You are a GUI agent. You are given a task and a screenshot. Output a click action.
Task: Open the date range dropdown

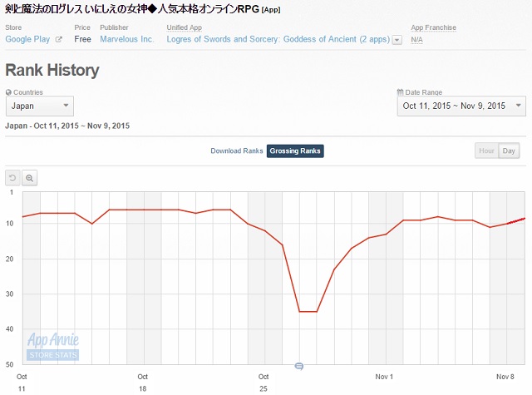461,106
